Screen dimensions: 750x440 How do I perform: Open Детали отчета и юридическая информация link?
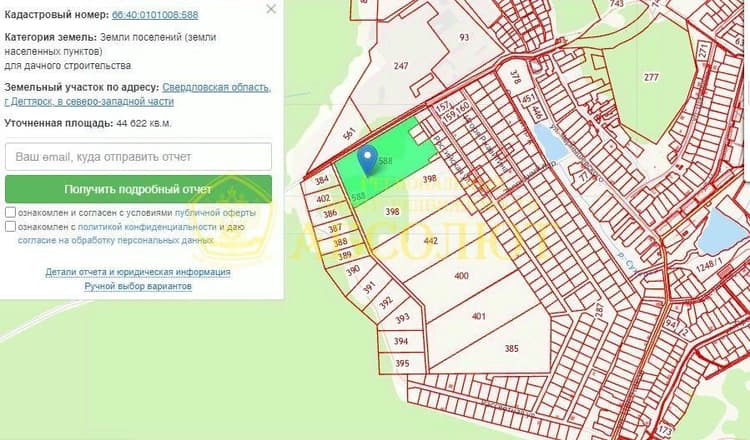click(x=138, y=272)
